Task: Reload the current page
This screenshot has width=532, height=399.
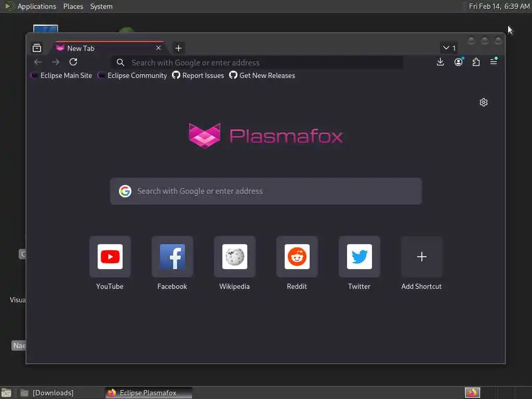Action: (73, 62)
